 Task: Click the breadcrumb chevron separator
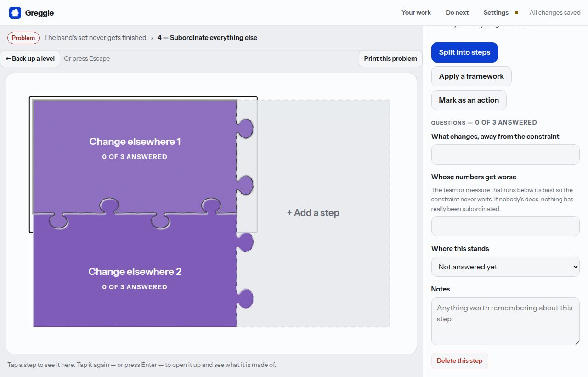click(152, 38)
